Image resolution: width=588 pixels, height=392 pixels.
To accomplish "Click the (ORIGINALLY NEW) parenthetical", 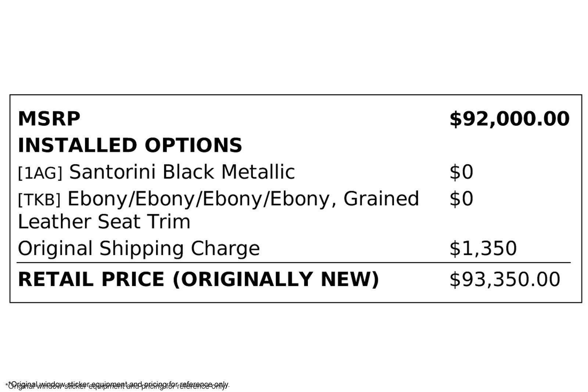I will tap(276, 279).
